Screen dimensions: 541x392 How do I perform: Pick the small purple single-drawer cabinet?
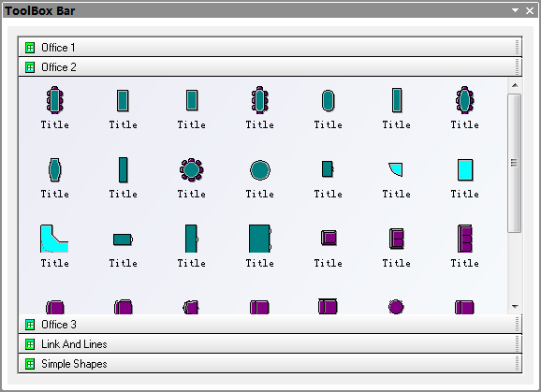tap(329, 238)
